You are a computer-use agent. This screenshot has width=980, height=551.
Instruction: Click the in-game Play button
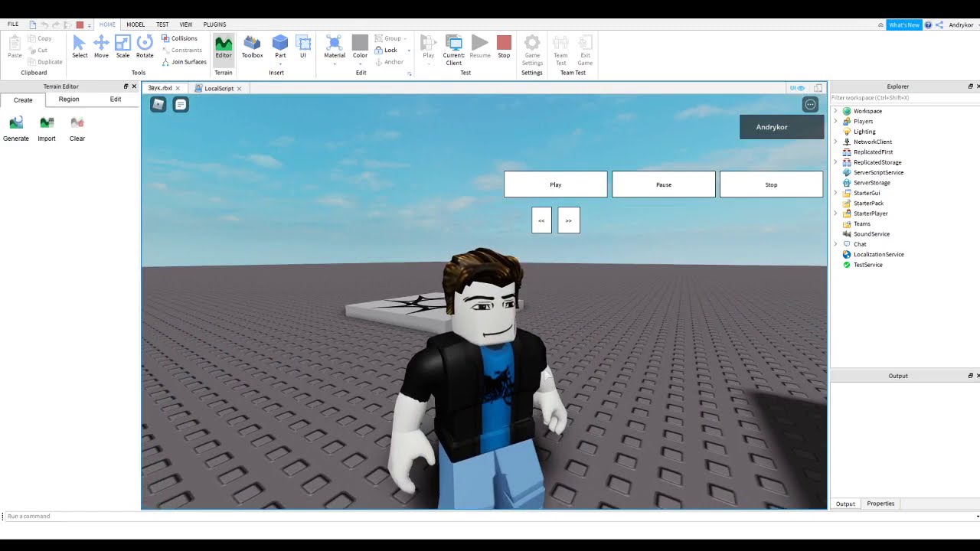pyautogui.click(x=556, y=184)
